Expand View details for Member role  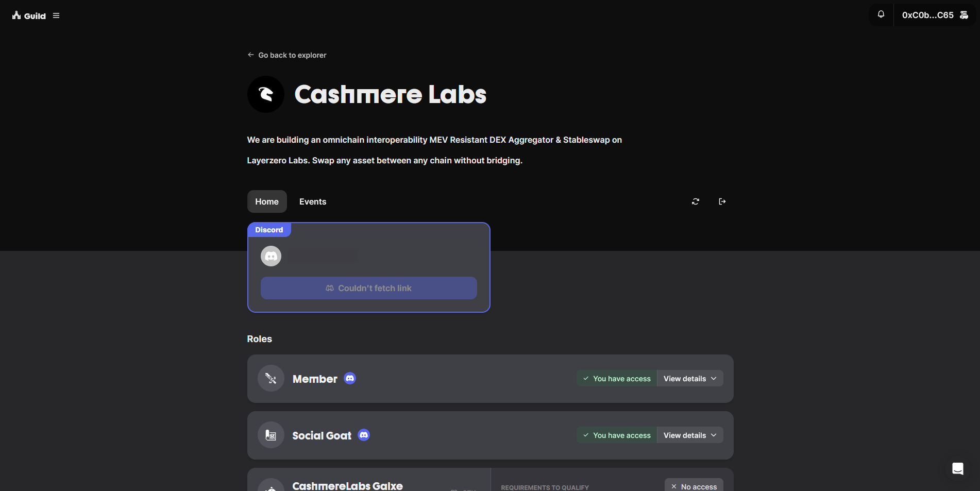click(x=690, y=379)
